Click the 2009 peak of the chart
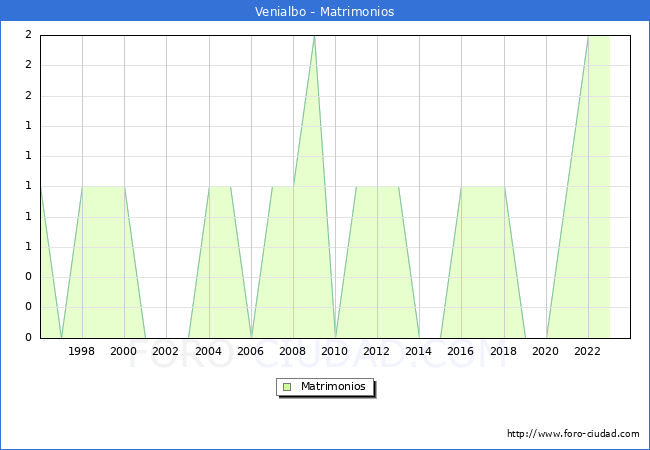650x450 pixels. (x=314, y=37)
